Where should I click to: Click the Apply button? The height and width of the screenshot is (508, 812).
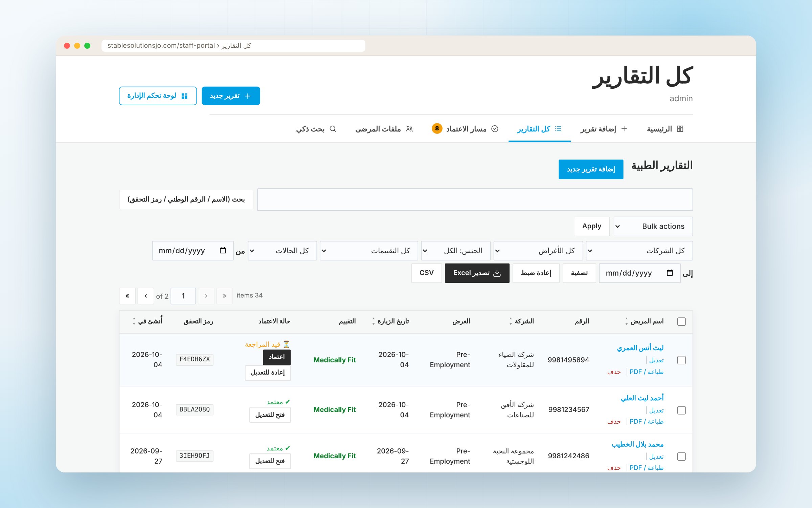click(x=591, y=226)
